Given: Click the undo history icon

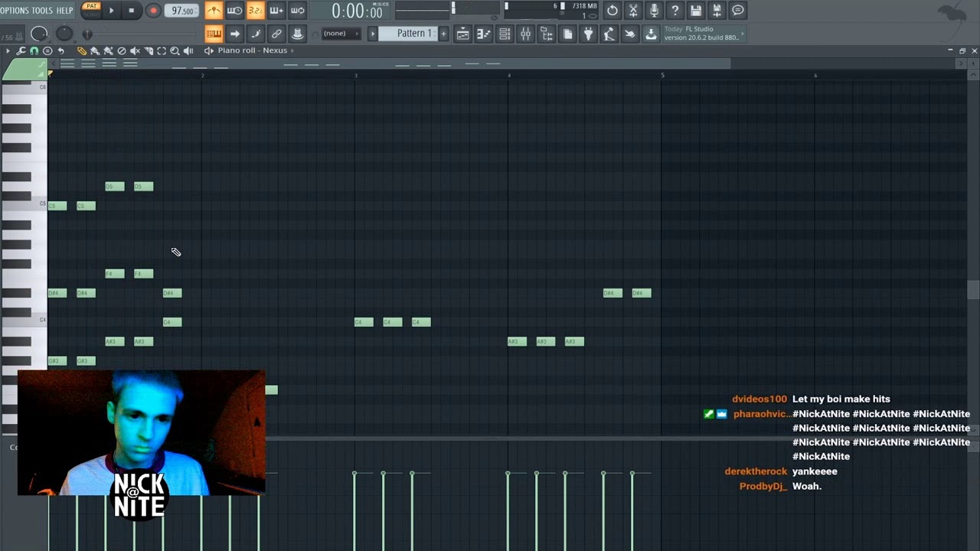Looking at the screenshot, I should point(612,11).
